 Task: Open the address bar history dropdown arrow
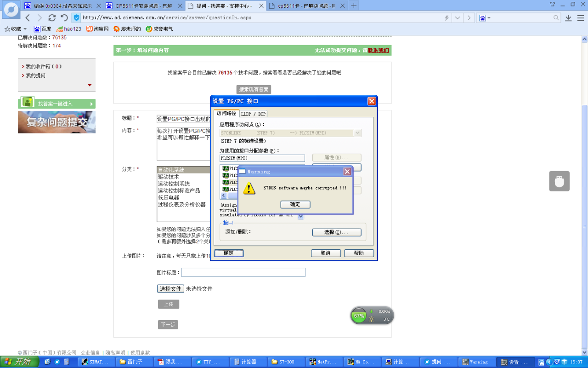[458, 17]
